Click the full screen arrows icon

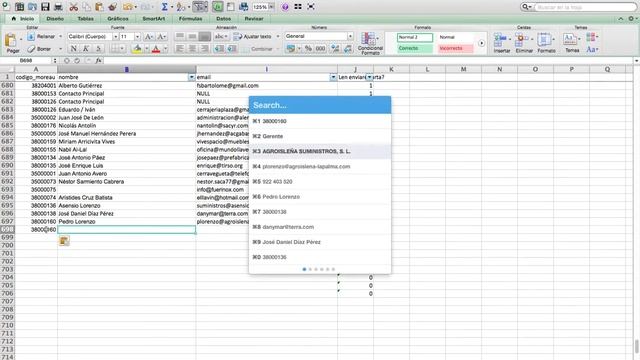[311, 7]
